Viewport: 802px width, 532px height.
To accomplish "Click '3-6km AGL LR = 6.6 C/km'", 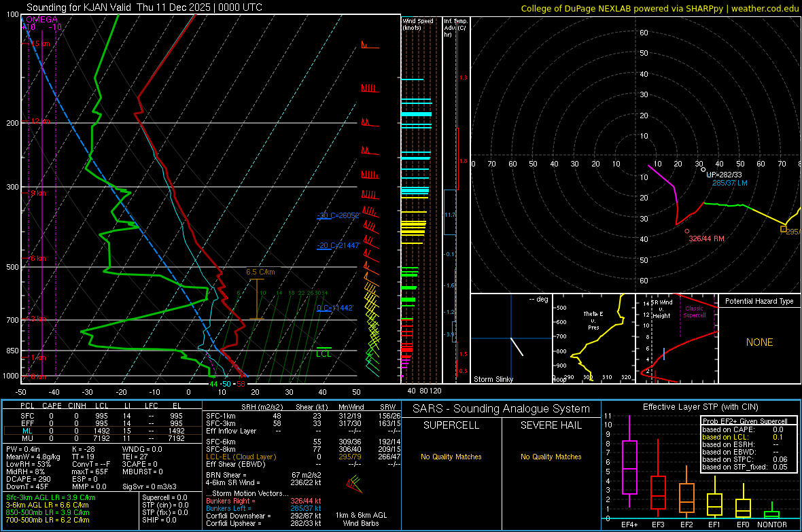I will click(47, 505).
